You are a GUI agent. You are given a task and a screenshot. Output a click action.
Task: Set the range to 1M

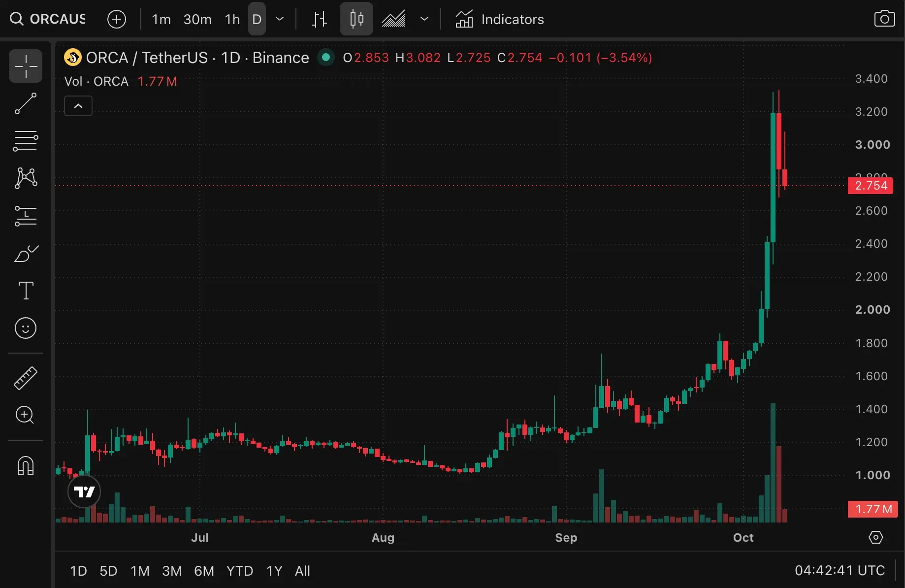140,571
